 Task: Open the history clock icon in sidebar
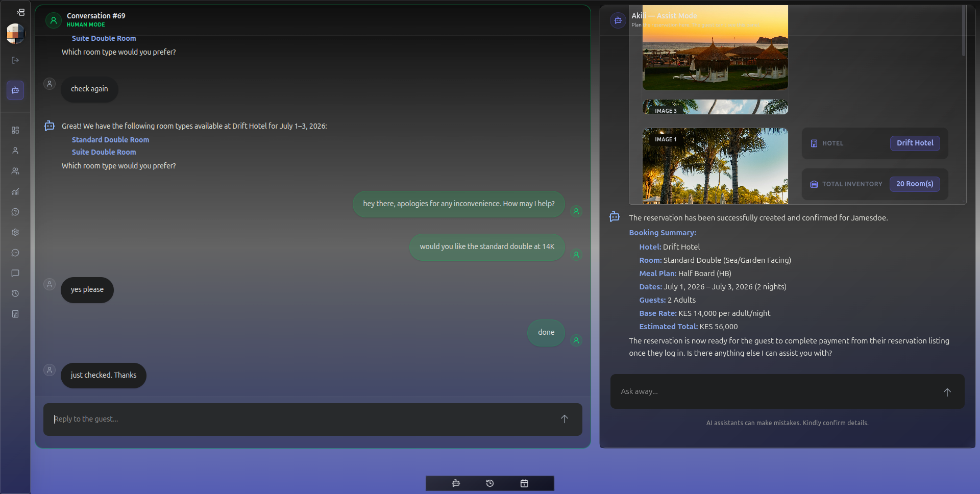coord(15,293)
